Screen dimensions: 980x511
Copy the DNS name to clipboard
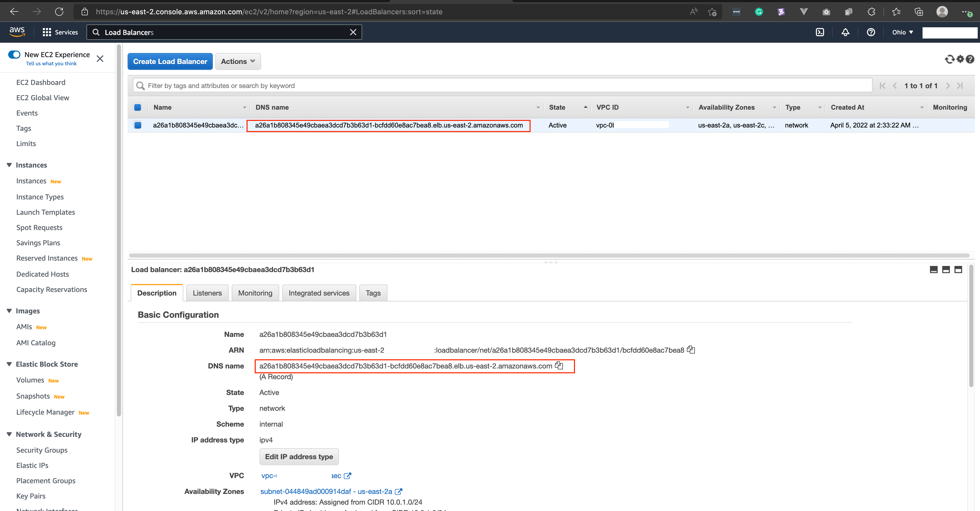click(559, 366)
